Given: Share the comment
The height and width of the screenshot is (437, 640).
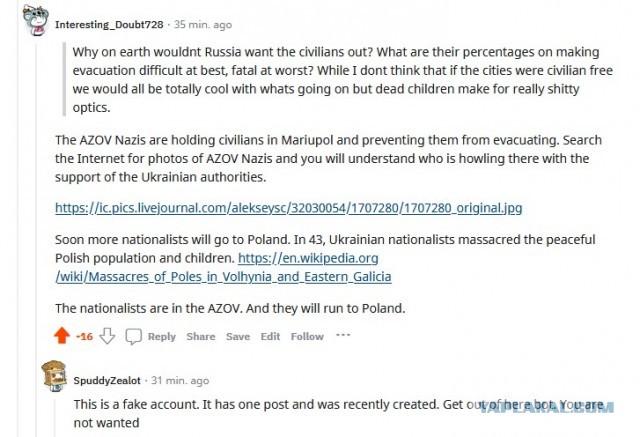Looking at the screenshot, I should click(201, 337).
